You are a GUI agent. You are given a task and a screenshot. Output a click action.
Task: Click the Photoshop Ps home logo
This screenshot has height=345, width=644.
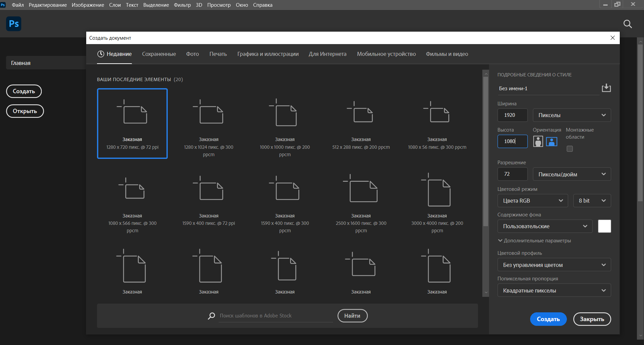point(14,24)
